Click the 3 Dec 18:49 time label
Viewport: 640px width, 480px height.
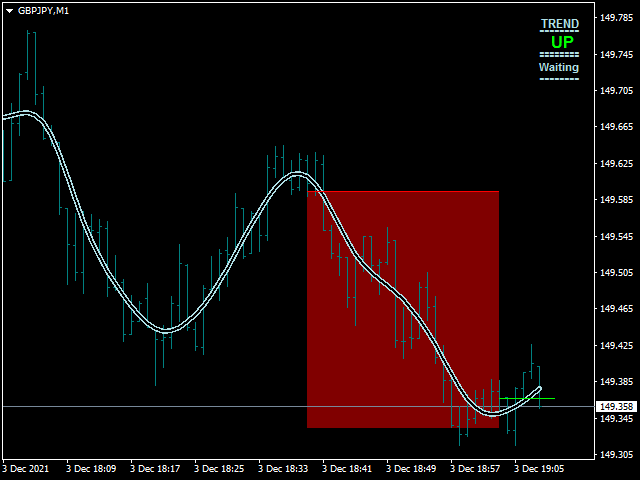[x=411, y=468]
